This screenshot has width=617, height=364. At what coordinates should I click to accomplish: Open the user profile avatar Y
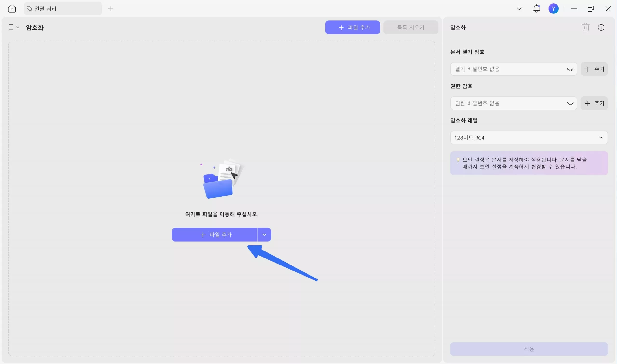tap(553, 9)
